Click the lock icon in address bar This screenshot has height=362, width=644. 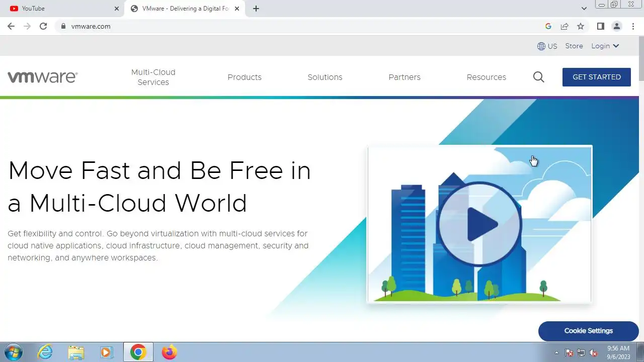pyautogui.click(x=63, y=26)
